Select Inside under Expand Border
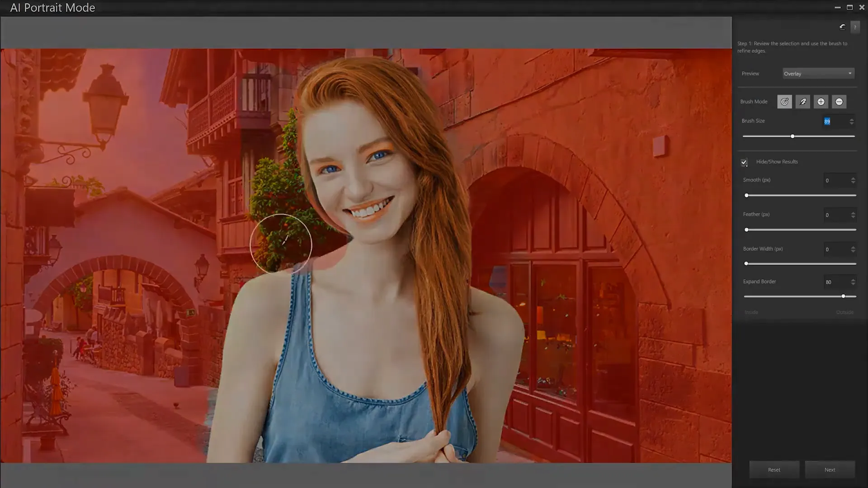868x488 pixels. coord(751,312)
